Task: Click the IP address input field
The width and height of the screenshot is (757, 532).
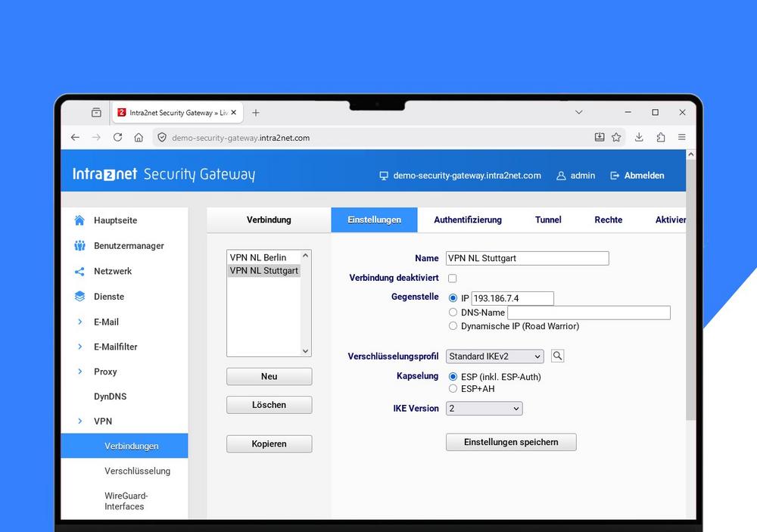Action: [512, 298]
